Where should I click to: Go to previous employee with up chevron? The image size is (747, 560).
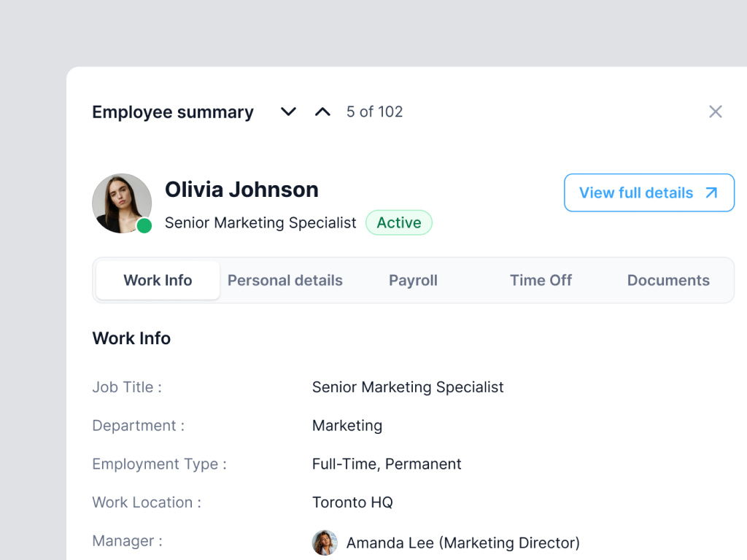322,112
